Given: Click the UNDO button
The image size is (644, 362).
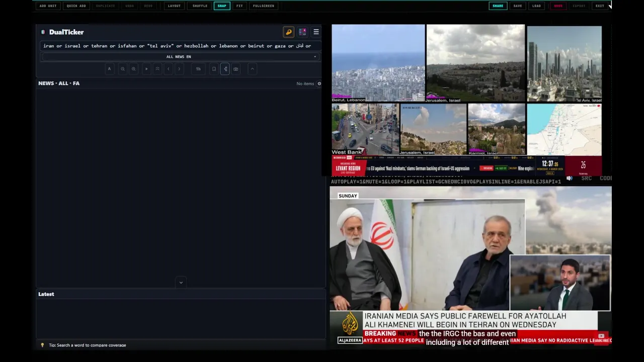Looking at the screenshot, I should tap(130, 6).
